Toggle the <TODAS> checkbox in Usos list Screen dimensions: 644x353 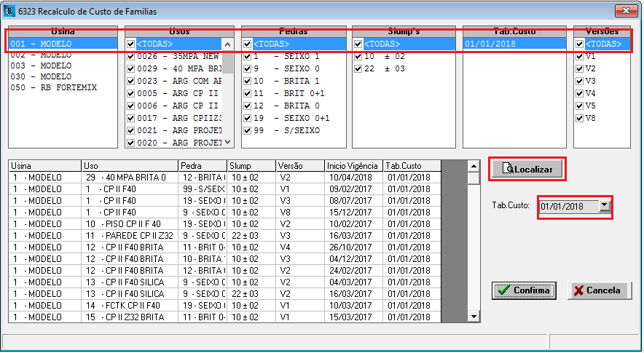(130, 44)
